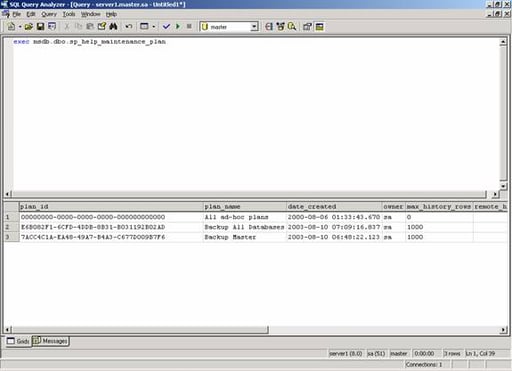
Task: Click plan_id cell starting with 7ACC4C1A
Action: pos(111,237)
